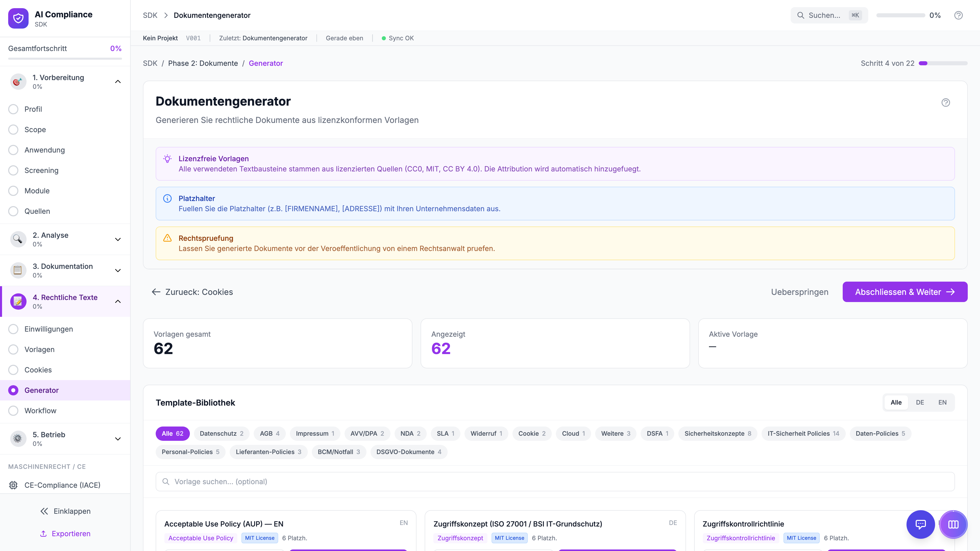Select the Cookies step radio circle
The height and width of the screenshot is (551, 980).
coord(13,370)
